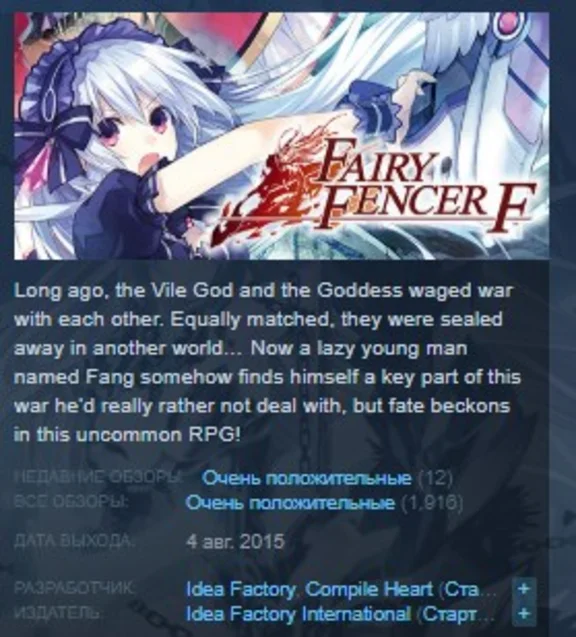This screenshot has width=576, height=637.
Task: Select the release date 4 авг. 2015
Action: point(235,542)
